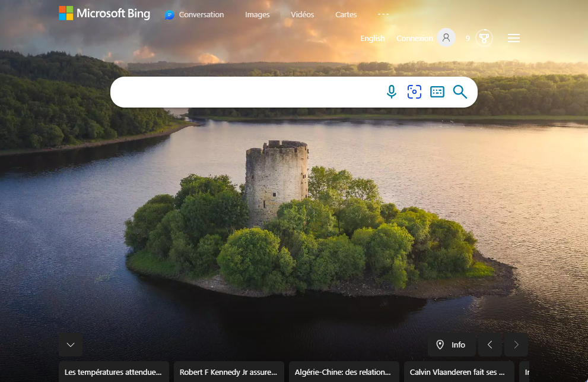Open the Microsoft Bing logo homepage
Screen dimensions: 588x382
[x=104, y=13]
